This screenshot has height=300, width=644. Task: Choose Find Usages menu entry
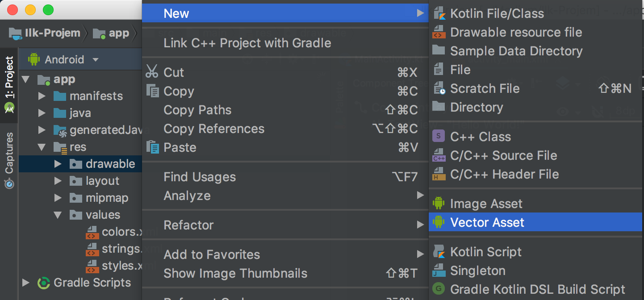[x=285, y=177]
